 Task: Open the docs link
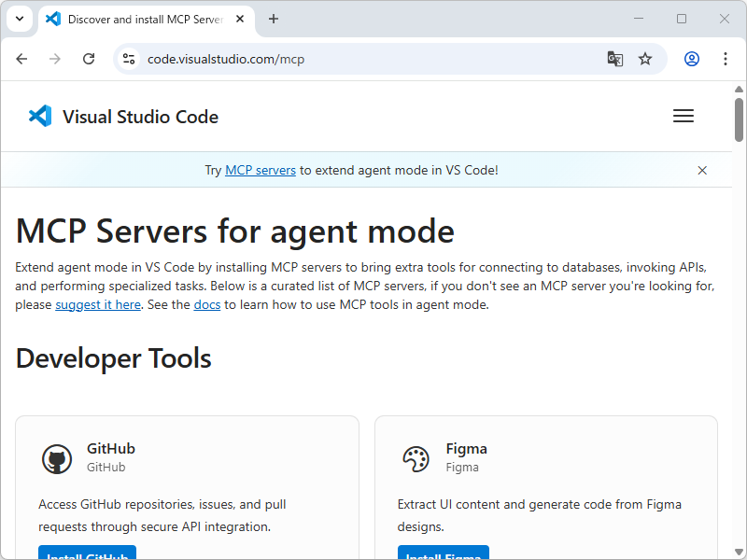[207, 304]
